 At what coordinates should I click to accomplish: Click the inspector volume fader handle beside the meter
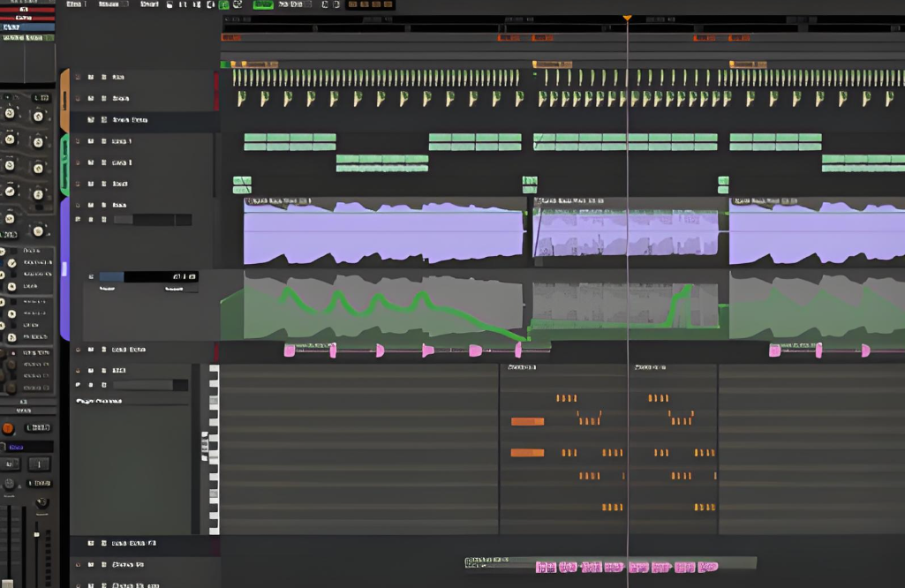pyautogui.click(x=36, y=534)
